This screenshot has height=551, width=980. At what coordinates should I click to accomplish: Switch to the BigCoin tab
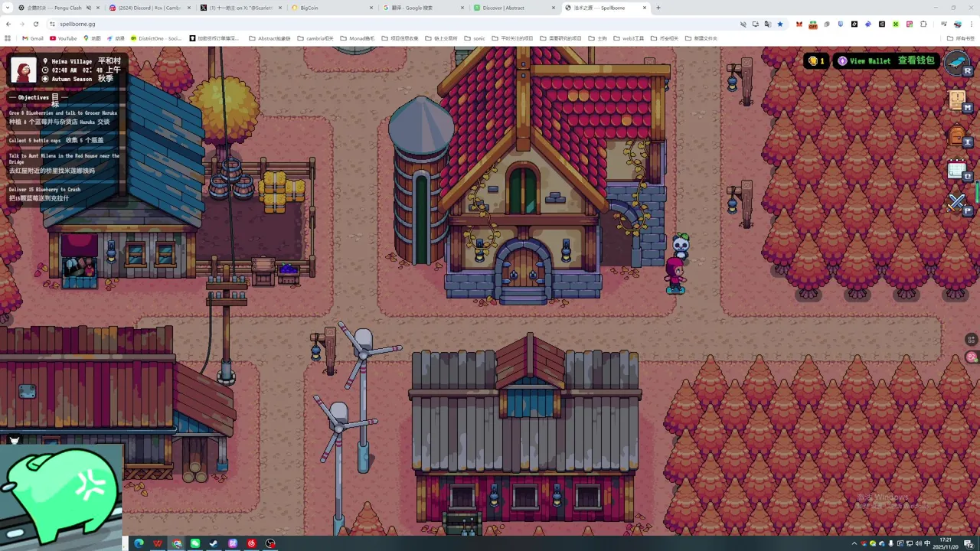pyautogui.click(x=333, y=8)
